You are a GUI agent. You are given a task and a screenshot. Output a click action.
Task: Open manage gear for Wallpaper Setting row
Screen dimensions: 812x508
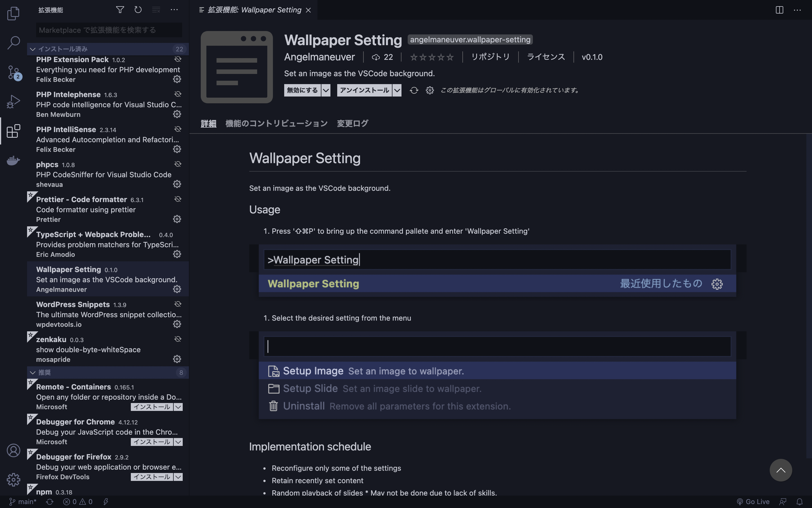(x=177, y=289)
